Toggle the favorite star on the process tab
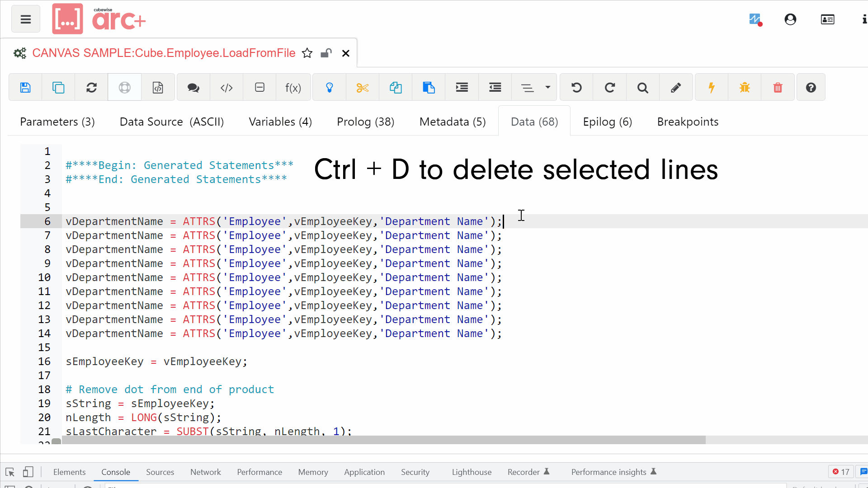The width and height of the screenshot is (868, 488). [x=307, y=53]
